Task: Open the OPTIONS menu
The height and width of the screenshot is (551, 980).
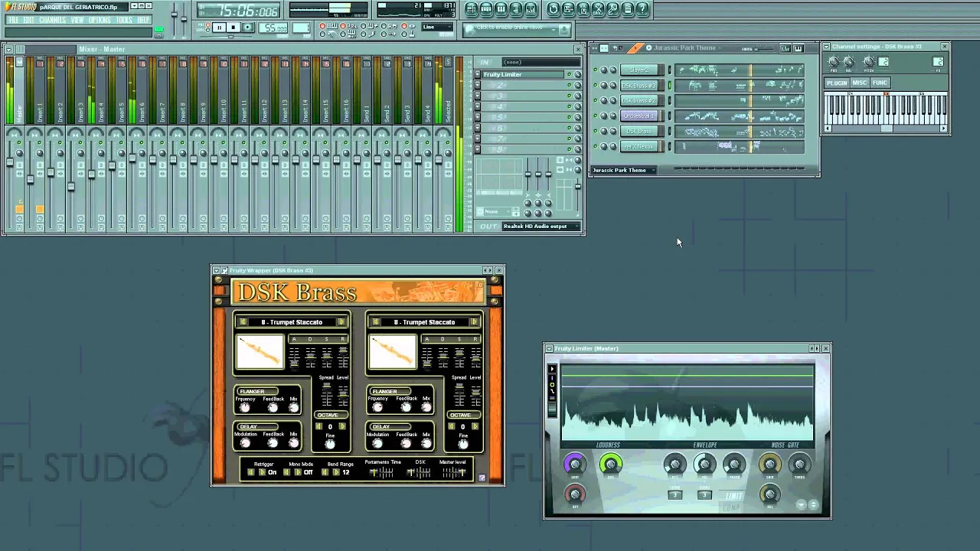Action: pyautogui.click(x=100, y=20)
